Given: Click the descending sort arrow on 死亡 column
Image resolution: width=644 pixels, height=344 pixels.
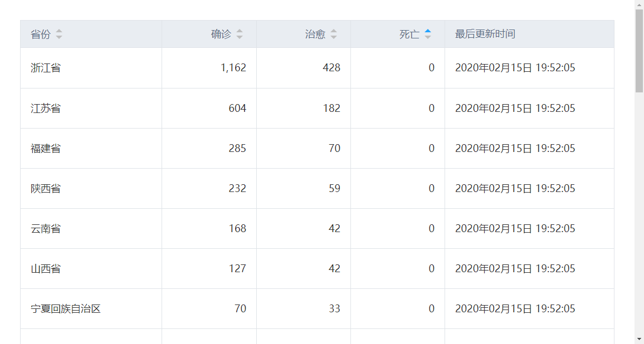Looking at the screenshot, I should [428, 37].
